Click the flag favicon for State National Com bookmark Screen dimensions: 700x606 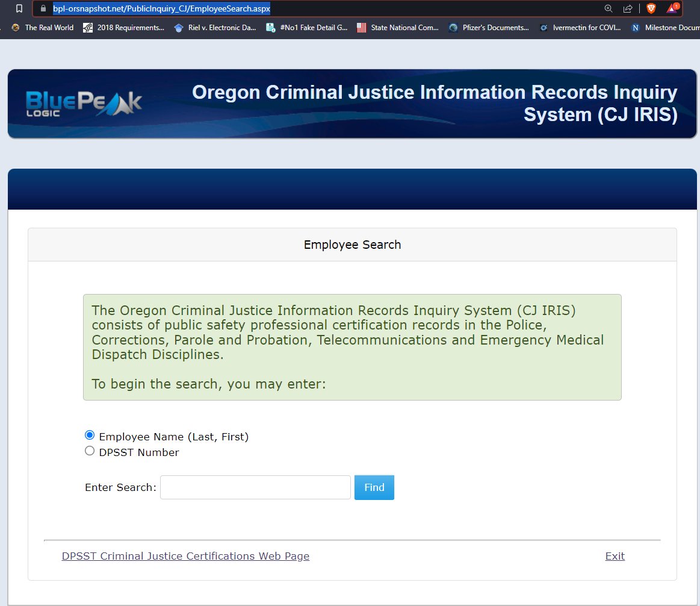click(361, 28)
